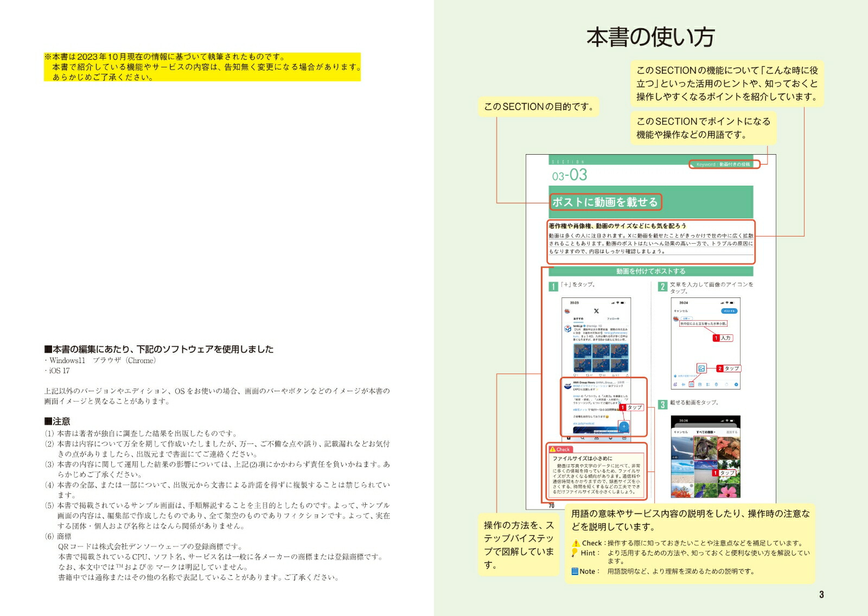The width and height of the screenshot is (868, 616).
Task: Click the X logo in first phone screenshot
Action: point(596,311)
